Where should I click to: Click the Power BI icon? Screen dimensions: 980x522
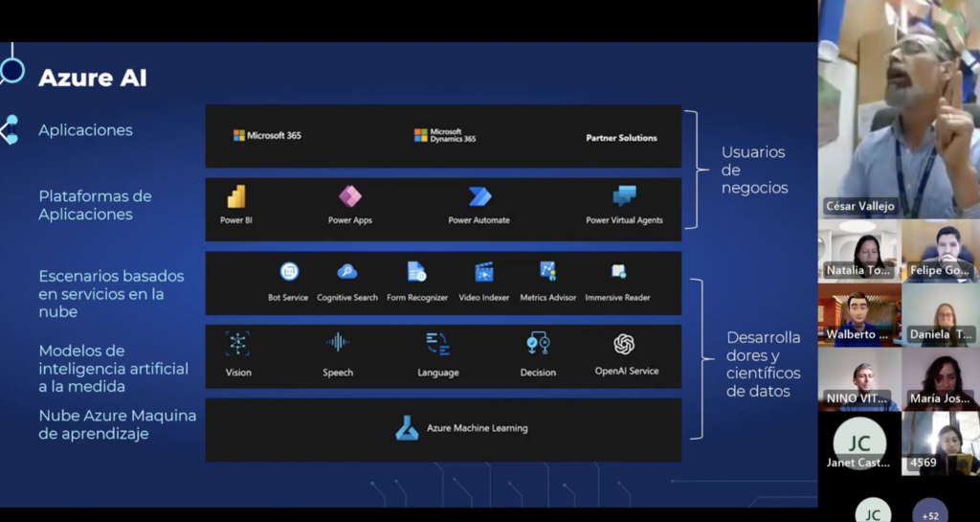pyautogui.click(x=236, y=197)
